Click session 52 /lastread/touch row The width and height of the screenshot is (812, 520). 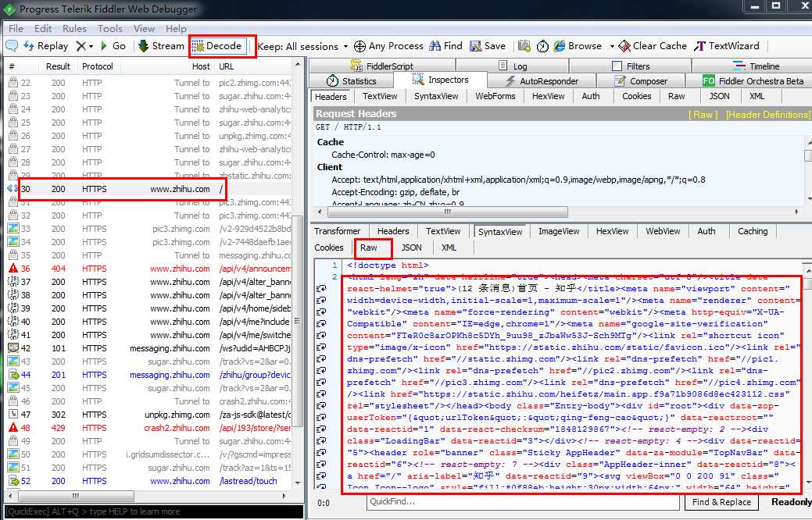pos(148,481)
